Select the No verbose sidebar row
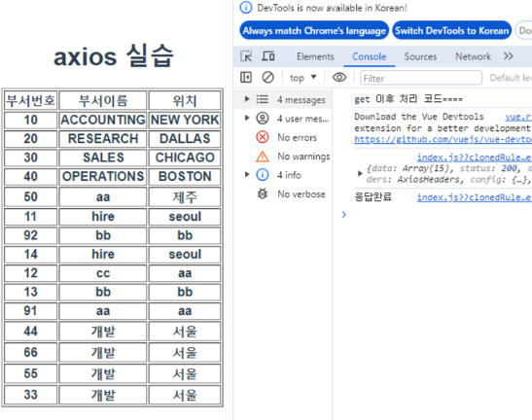This screenshot has height=420, width=532. point(283,194)
